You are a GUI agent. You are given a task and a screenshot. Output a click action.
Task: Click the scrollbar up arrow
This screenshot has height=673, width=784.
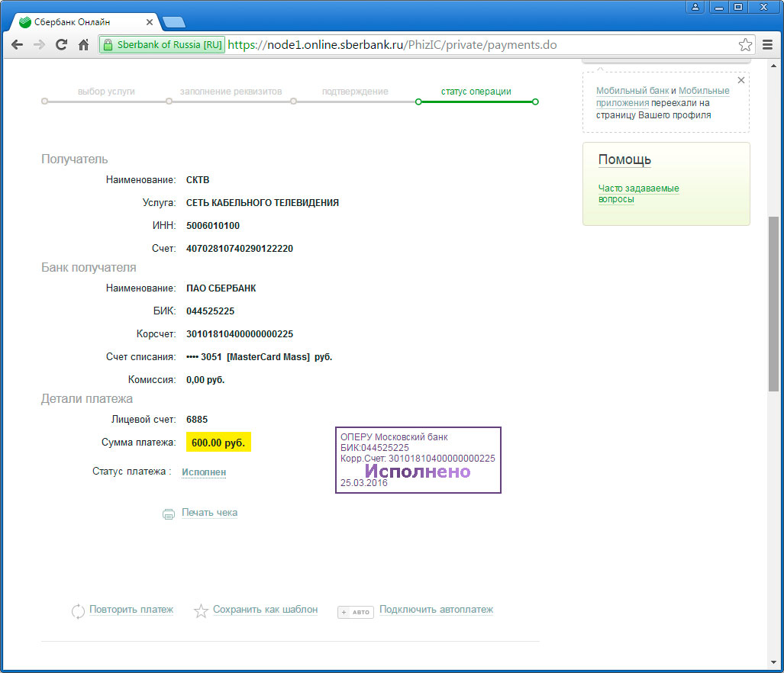(773, 66)
